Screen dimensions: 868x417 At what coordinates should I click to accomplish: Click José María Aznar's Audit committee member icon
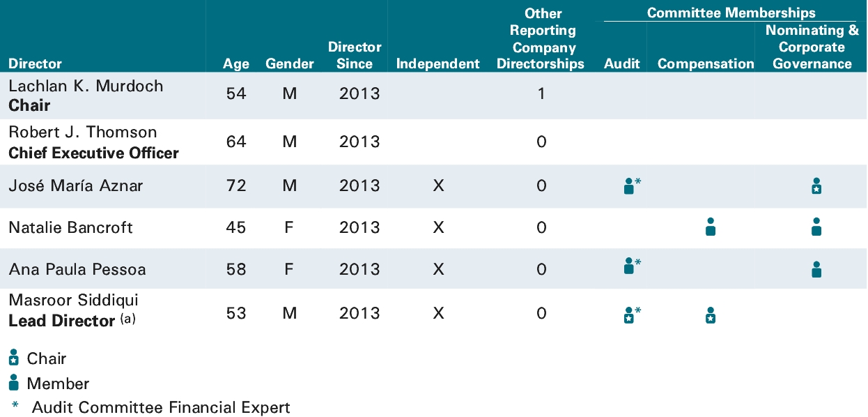[x=629, y=186]
